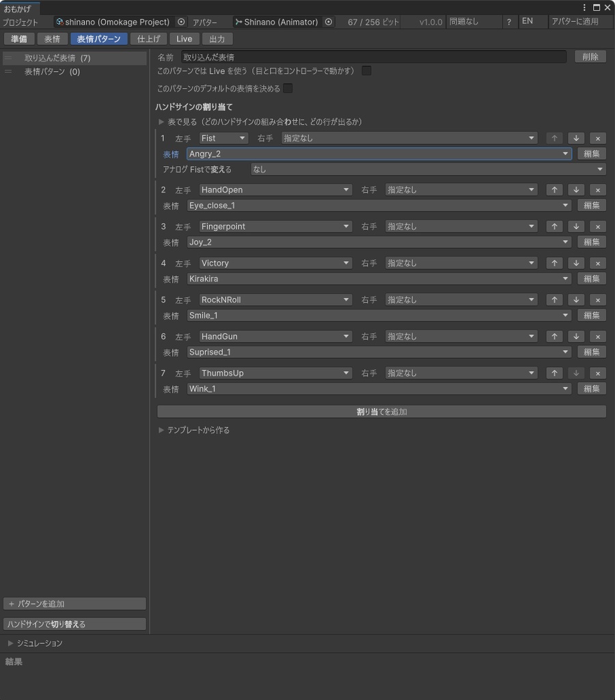Switch to the 表情 tab

(x=52, y=39)
